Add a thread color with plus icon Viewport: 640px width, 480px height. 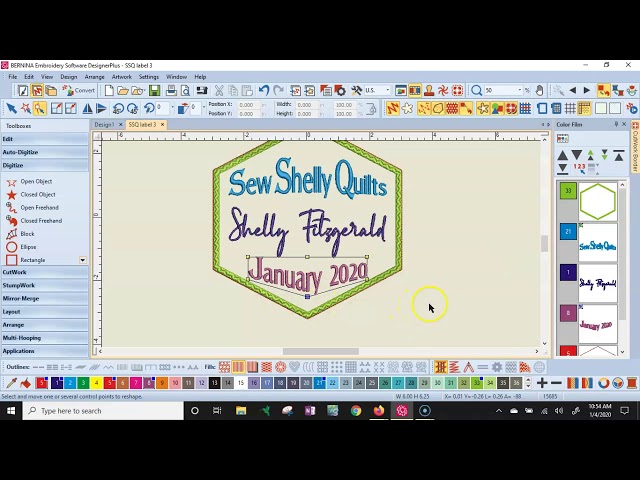(542, 383)
